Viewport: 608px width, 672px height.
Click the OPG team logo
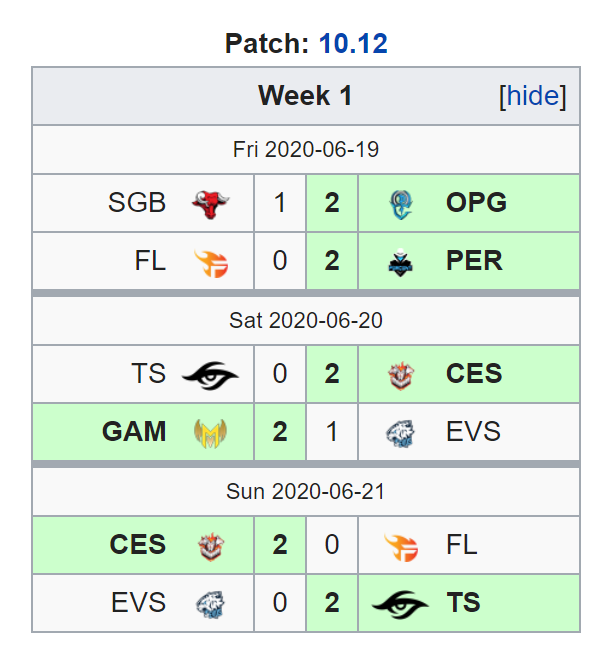coord(401,204)
